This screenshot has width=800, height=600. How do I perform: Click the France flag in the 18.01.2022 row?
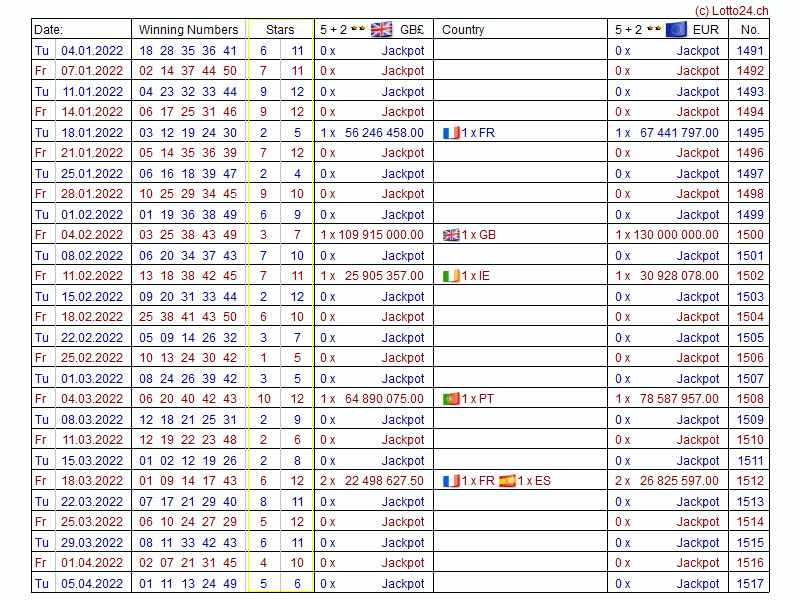click(x=451, y=133)
